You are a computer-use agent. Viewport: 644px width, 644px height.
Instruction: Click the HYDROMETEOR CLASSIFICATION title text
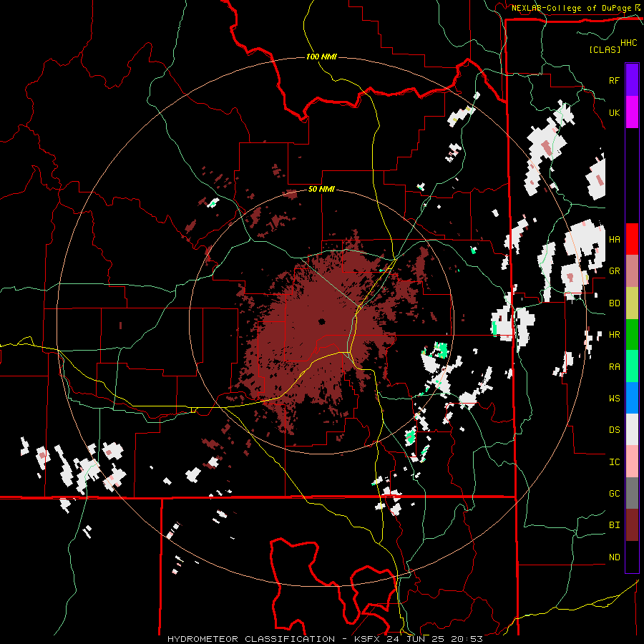[251, 639]
